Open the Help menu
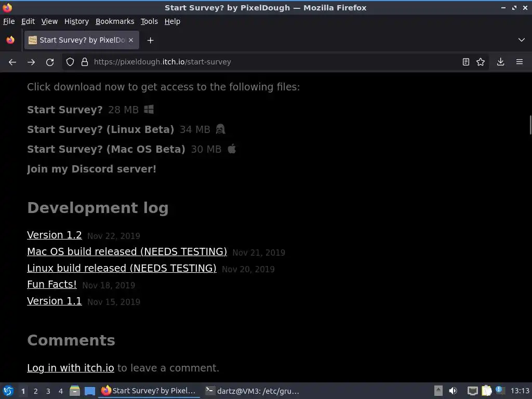Image resolution: width=532 pixels, height=399 pixels. 172,21
